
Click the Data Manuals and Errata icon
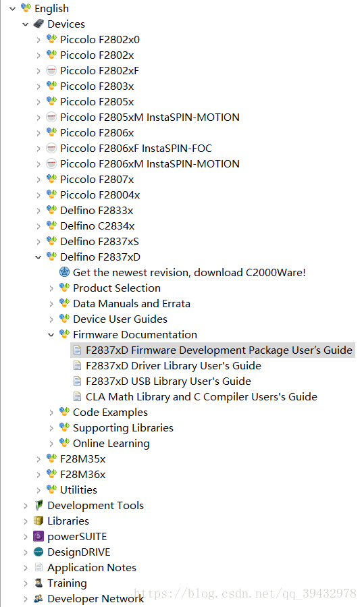(x=64, y=303)
